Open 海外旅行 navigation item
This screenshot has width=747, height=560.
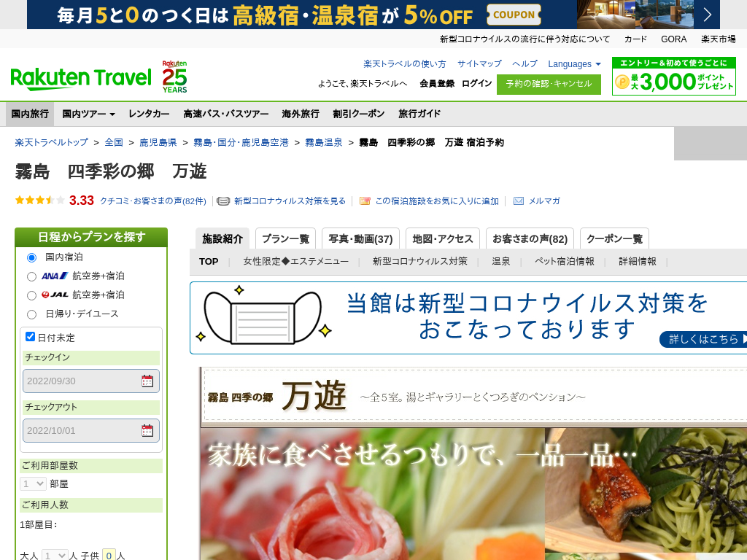(x=301, y=114)
